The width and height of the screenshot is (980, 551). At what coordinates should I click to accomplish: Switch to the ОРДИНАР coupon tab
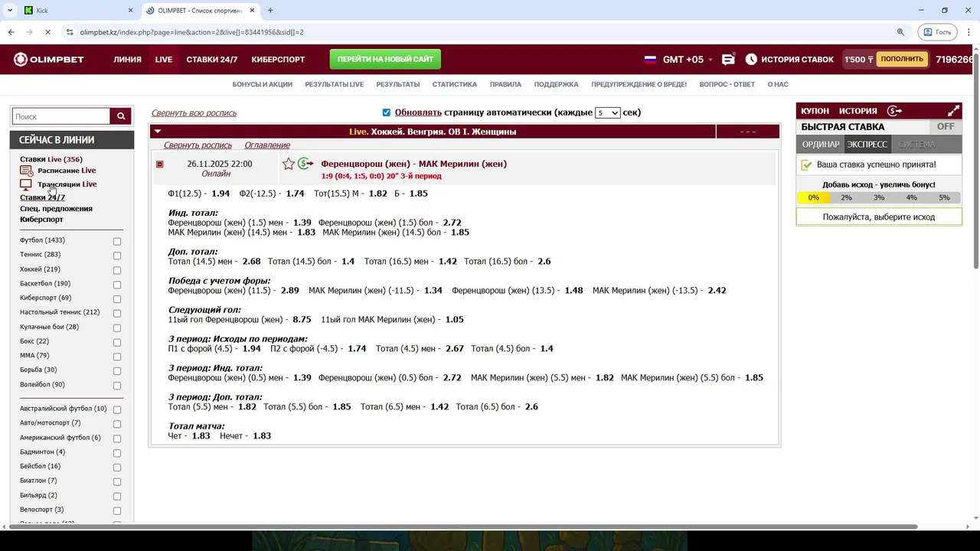tap(820, 144)
